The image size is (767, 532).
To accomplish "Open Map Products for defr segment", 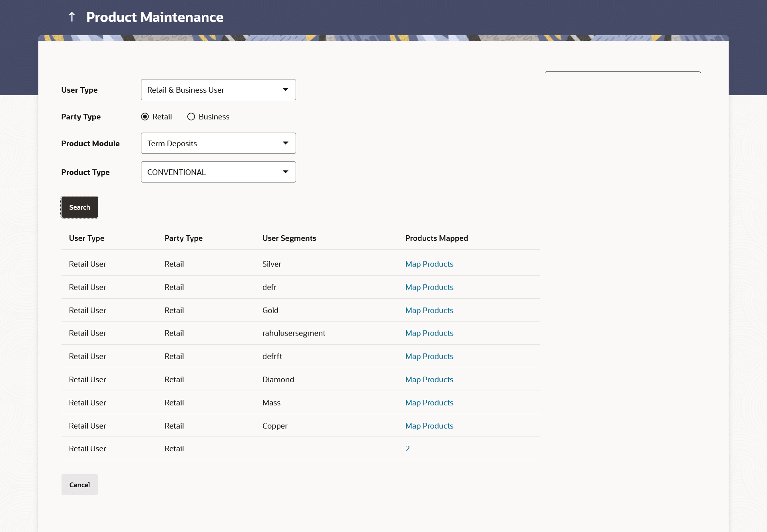I will coord(429,287).
